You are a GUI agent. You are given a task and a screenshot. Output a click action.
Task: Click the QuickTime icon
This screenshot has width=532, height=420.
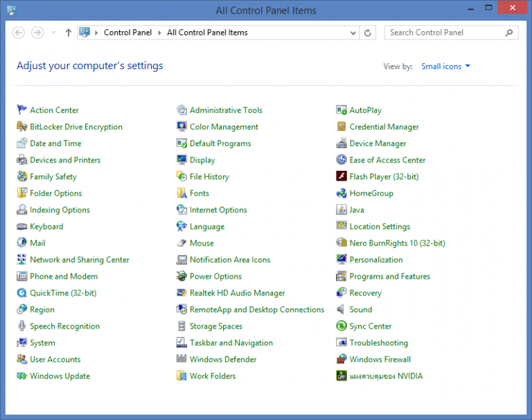click(x=22, y=293)
